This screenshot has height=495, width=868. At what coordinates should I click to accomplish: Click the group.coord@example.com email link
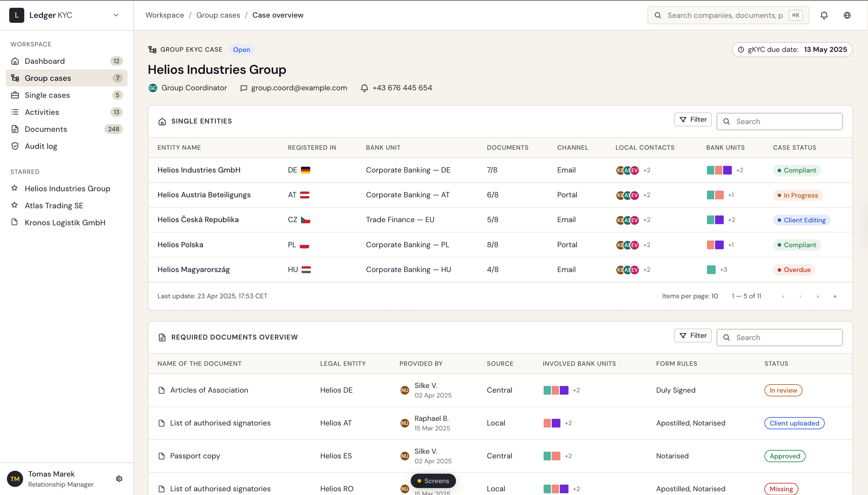(299, 88)
